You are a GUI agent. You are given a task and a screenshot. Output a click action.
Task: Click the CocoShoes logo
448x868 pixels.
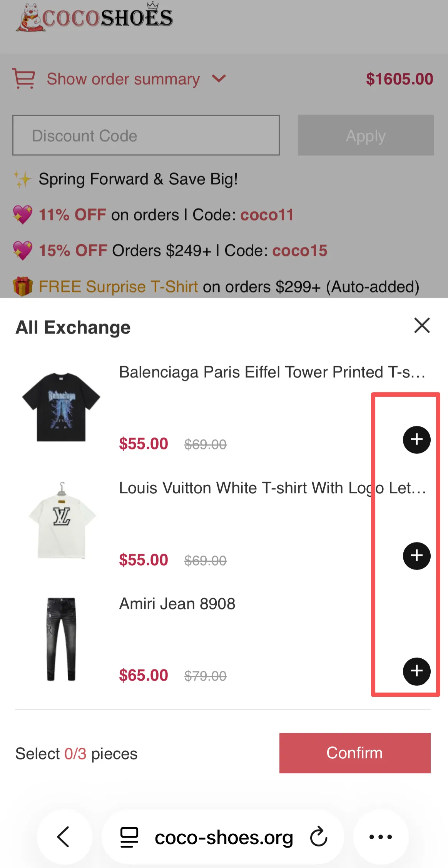pyautogui.click(x=95, y=17)
